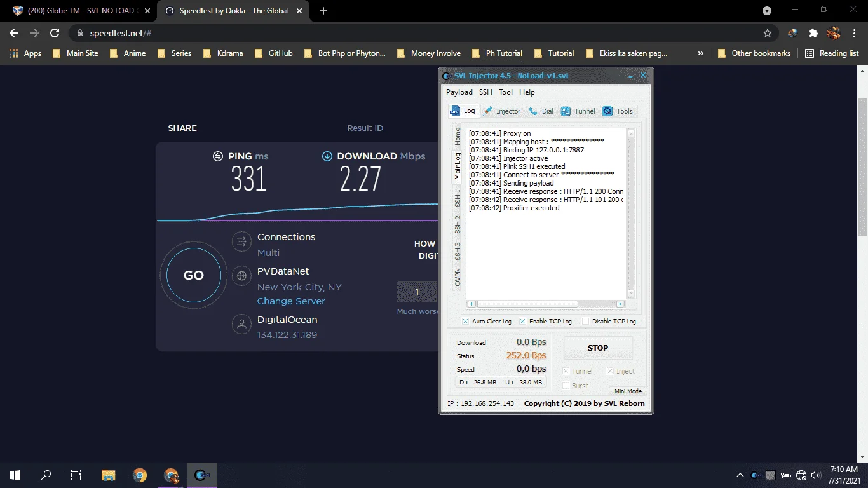The height and width of the screenshot is (488, 868).
Task: Reload the speedtest.net page
Action: tap(55, 33)
